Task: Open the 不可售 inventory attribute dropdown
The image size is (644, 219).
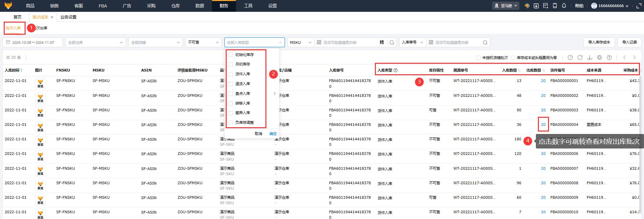Action: (203, 43)
